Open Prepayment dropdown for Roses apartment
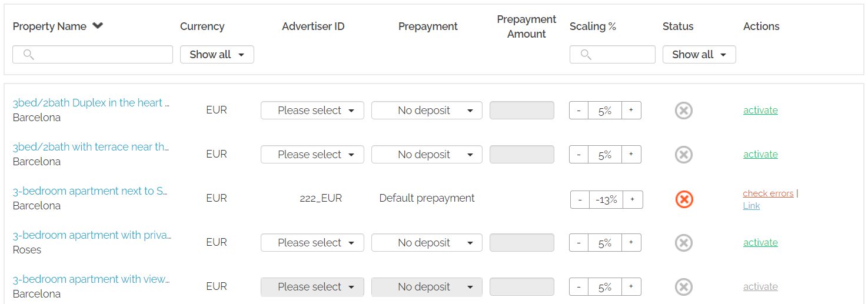The width and height of the screenshot is (868, 304). pos(426,243)
